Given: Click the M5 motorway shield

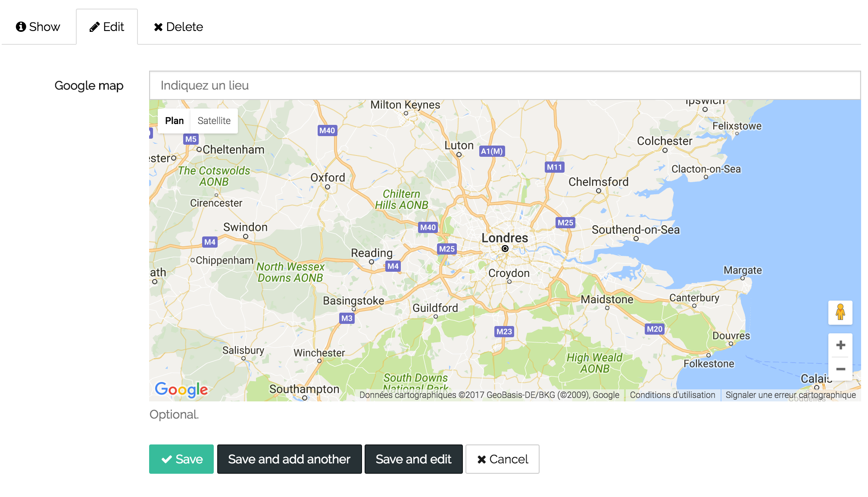Looking at the screenshot, I should 190,139.
